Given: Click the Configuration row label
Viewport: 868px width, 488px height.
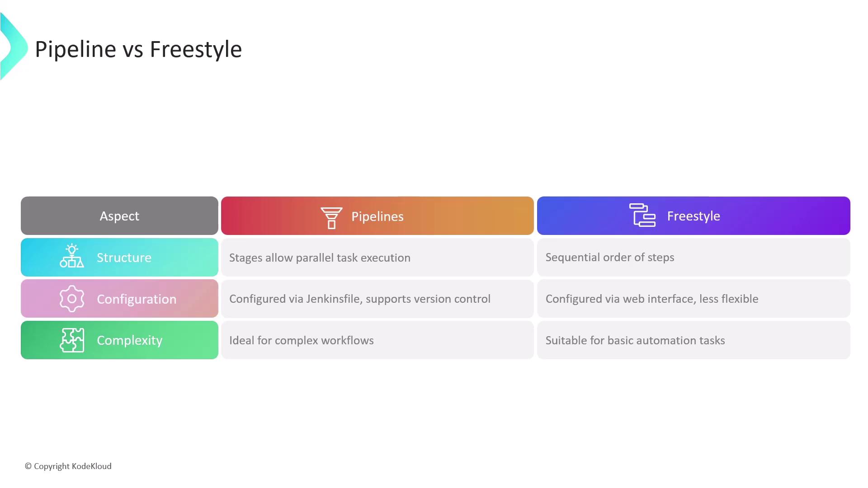Looking at the screenshot, I should click(137, 299).
